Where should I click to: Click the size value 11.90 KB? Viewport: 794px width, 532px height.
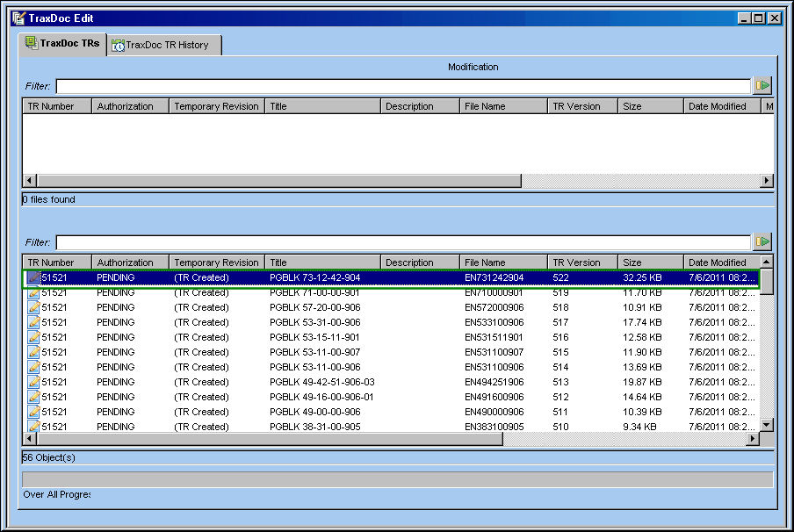click(x=642, y=352)
